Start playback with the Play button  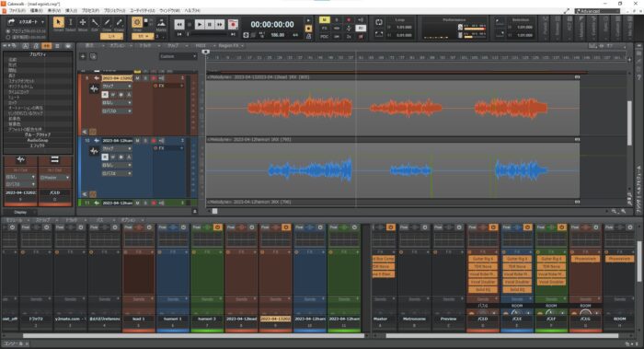pos(200,25)
